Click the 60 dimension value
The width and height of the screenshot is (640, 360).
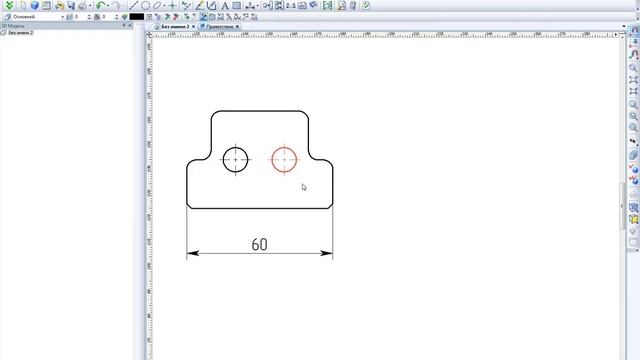[260, 244]
